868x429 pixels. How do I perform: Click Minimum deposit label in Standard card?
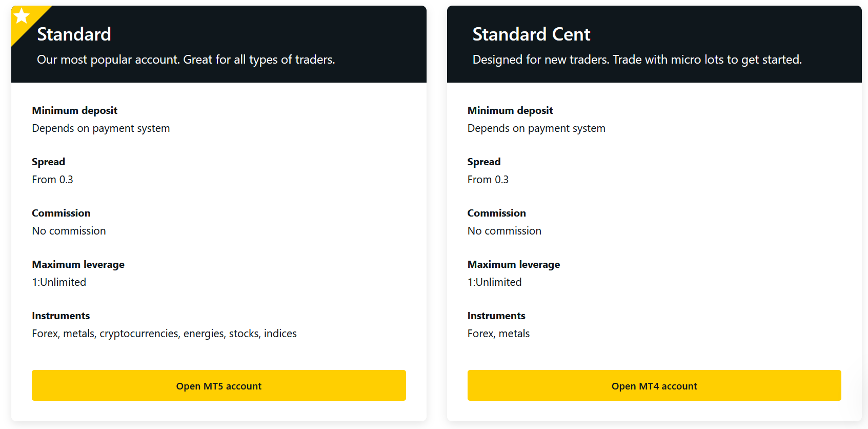coord(75,110)
